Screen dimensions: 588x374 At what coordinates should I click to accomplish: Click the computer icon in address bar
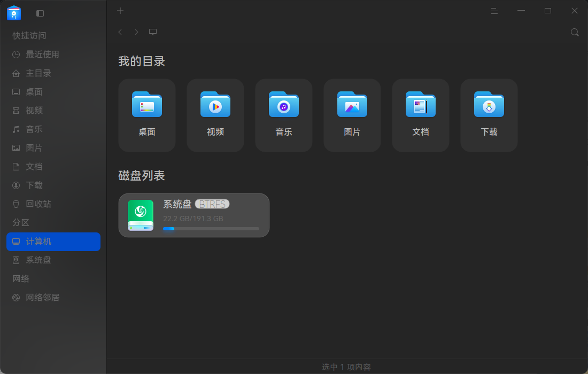(153, 32)
